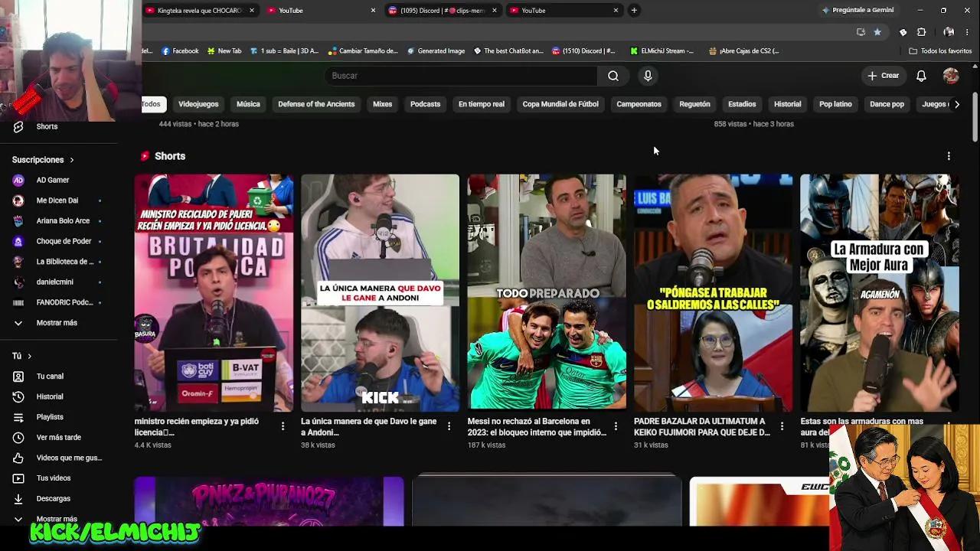Close the Discord clips-mem browser tab
This screenshot has height=551, width=980.
[495, 11]
